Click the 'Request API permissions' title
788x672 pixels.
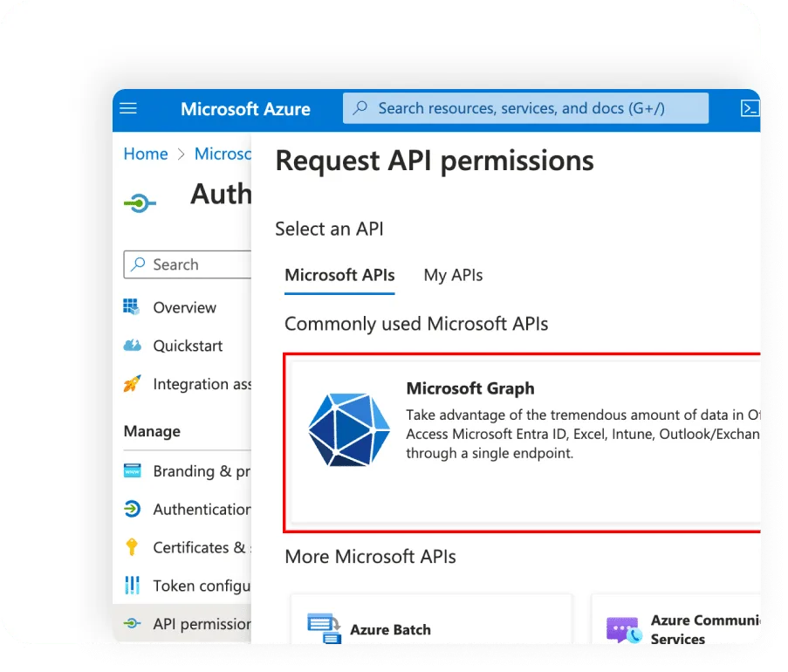pos(435,161)
